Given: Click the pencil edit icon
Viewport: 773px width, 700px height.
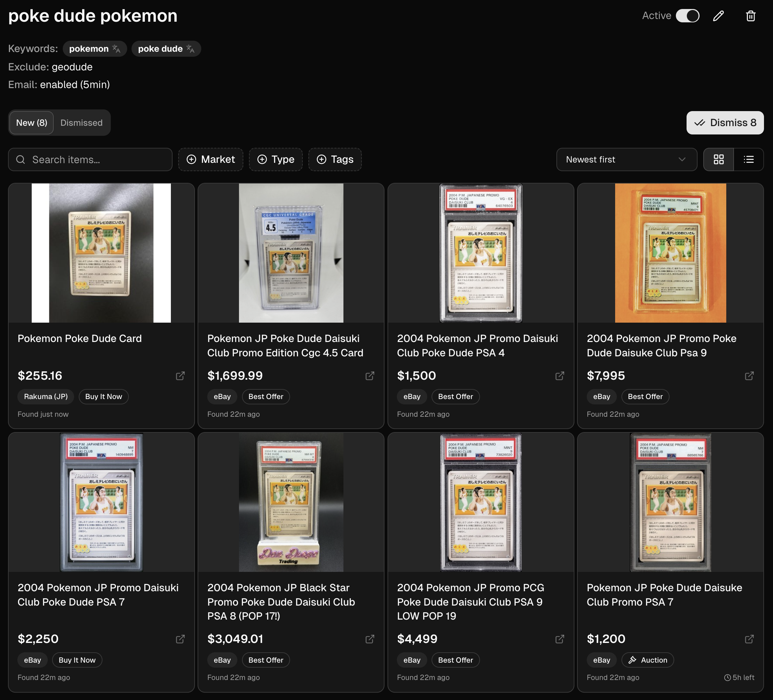Looking at the screenshot, I should tap(718, 16).
